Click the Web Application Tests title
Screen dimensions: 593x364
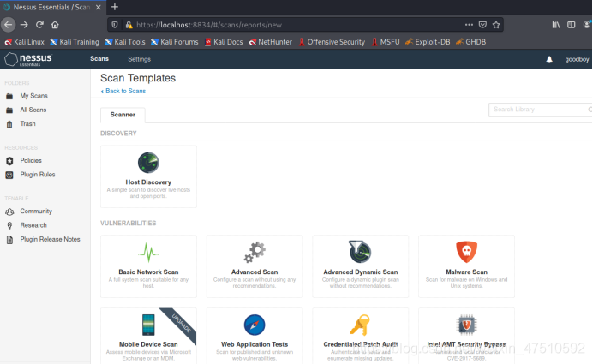point(255,344)
